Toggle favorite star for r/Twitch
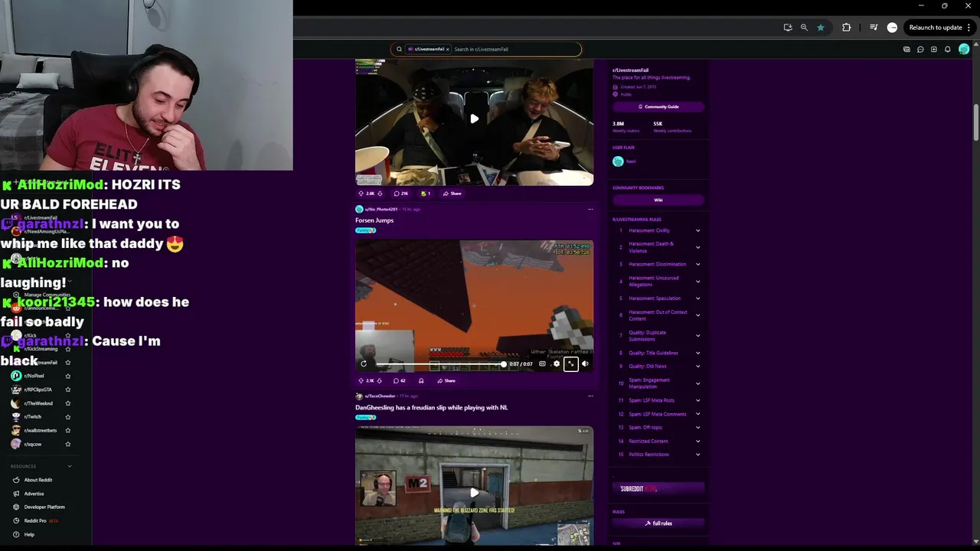Image resolution: width=980 pixels, height=551 pixels. coord(68,417)
